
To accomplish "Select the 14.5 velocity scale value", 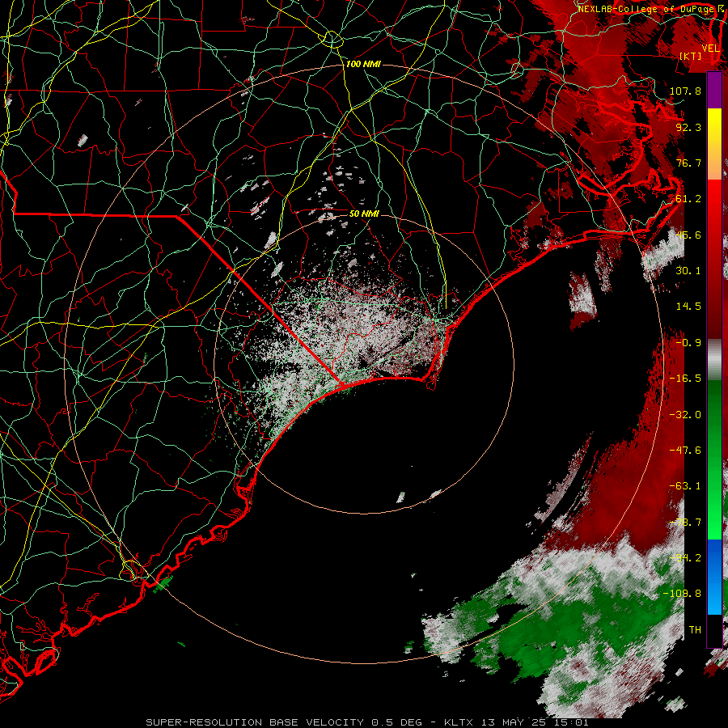I will point(688,307).
